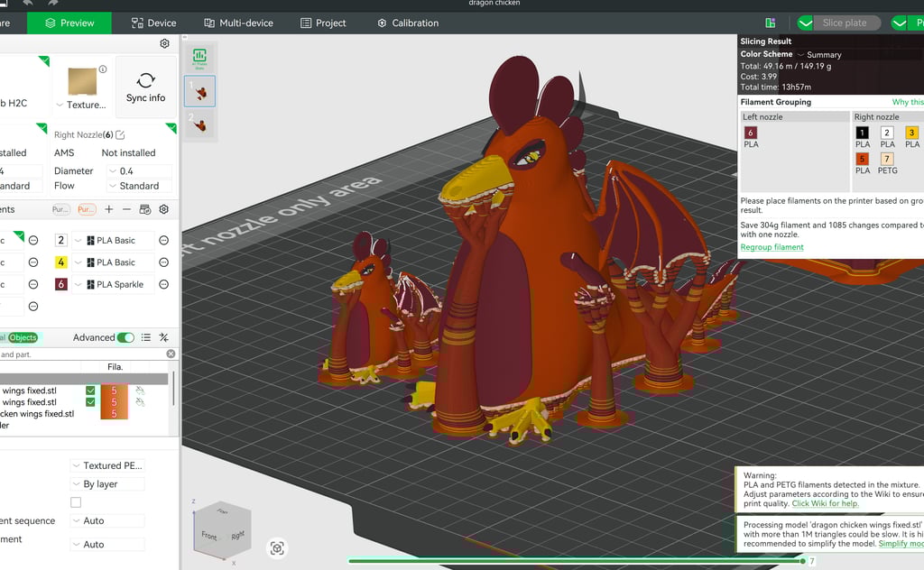Screen dimensions: 924x570
Task: Click the Regroup filament link
Action: coord(772,246)
